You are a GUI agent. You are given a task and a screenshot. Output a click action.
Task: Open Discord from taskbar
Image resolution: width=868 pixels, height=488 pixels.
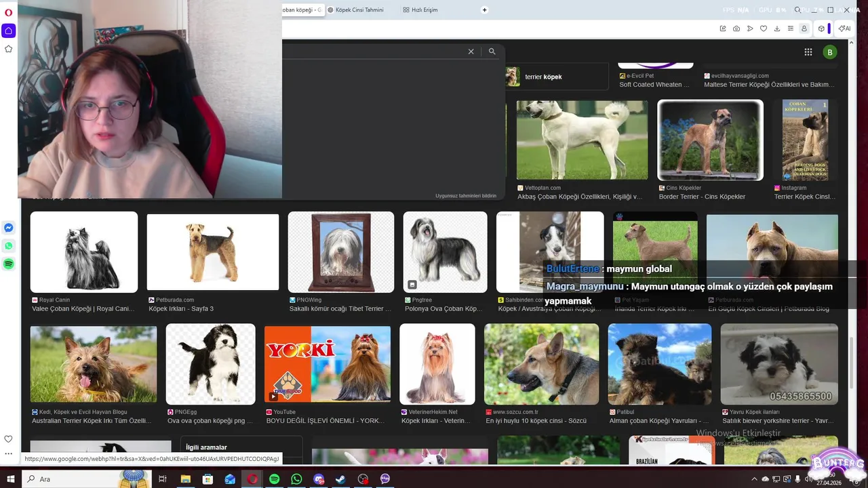[x=319, y=479]
